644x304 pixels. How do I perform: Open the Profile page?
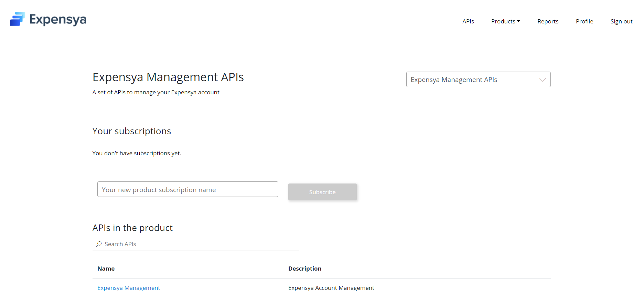click(584, 21)
